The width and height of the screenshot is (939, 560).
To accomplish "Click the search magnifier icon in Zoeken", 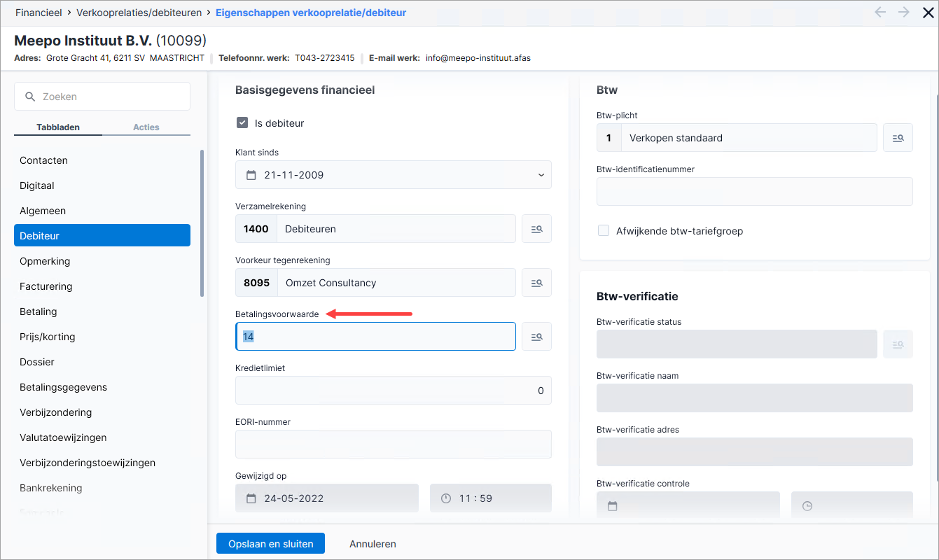I will point(30,97).
